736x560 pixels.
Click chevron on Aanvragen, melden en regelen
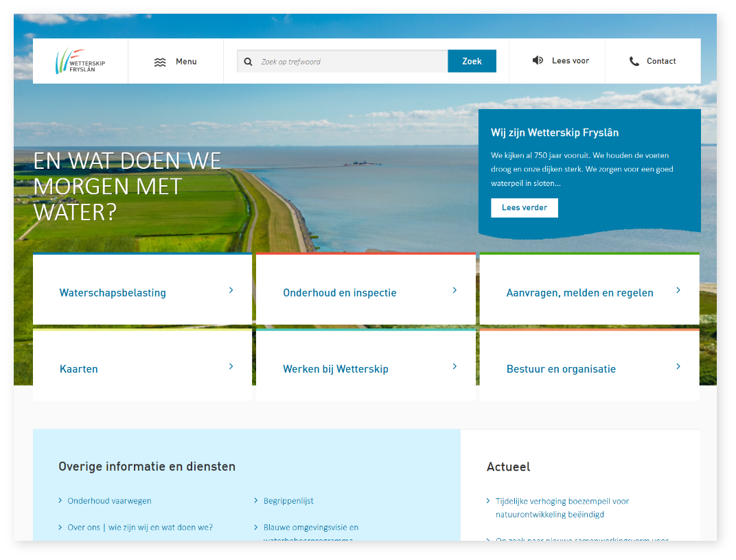point(678,290)
